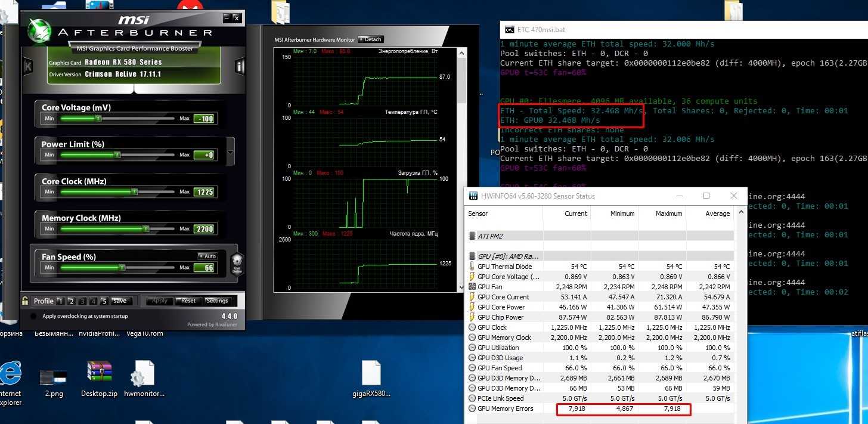Select profile slot 3
The image size is (868, 424).
82,301
